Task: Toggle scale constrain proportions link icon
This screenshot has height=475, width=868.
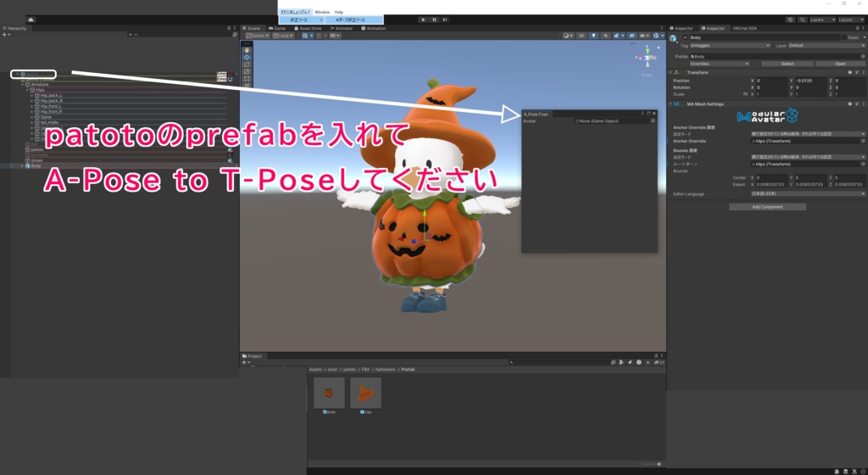Action: click(745, 94)
